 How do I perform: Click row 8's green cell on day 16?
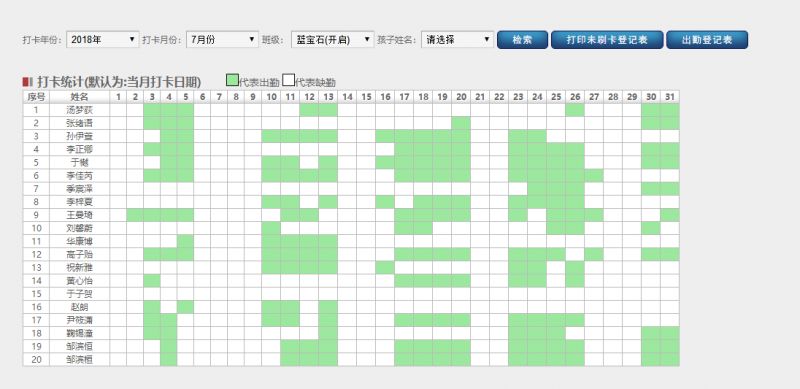pos(385,202)
